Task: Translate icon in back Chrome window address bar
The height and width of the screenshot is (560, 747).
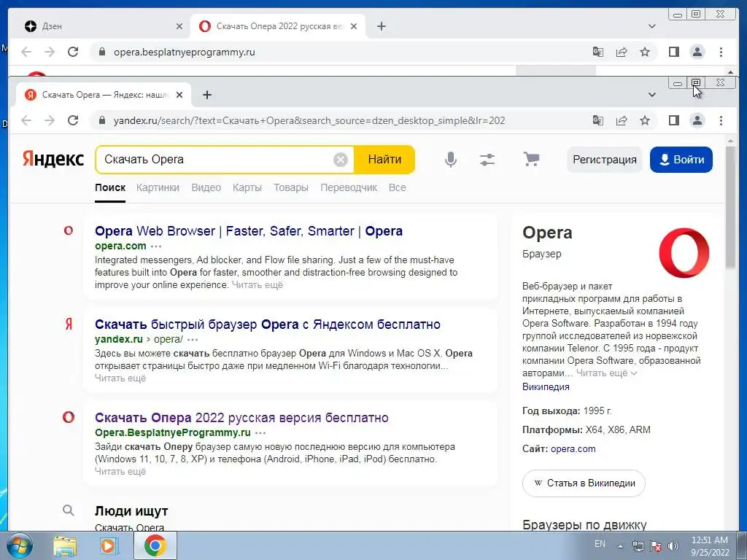Action: pyautogui.click(x=598, y=52)
